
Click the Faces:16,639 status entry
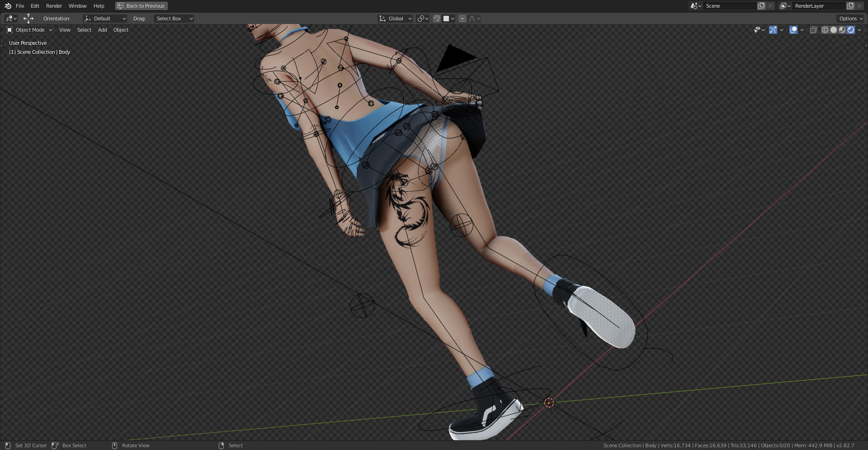tap(710, 445)
